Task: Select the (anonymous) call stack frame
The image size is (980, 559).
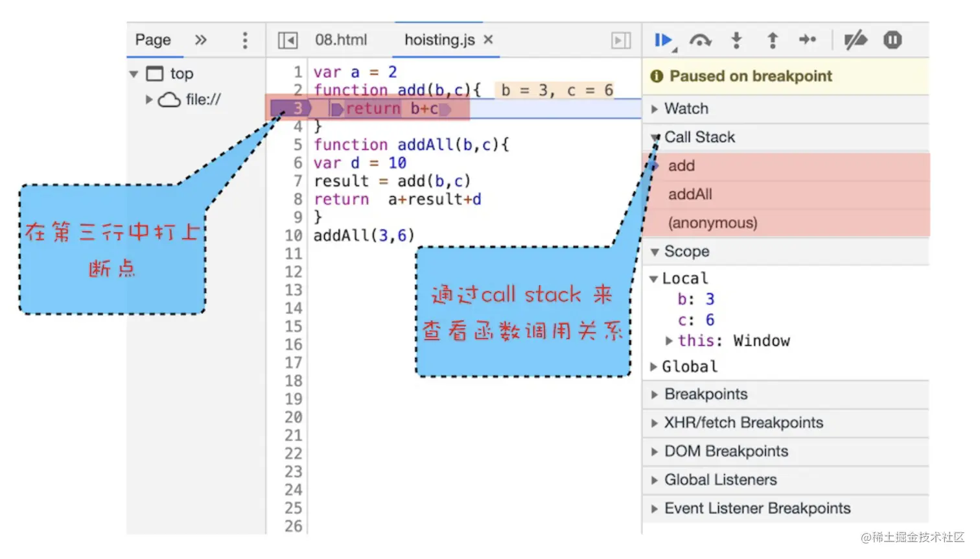Action: (786, 223)
